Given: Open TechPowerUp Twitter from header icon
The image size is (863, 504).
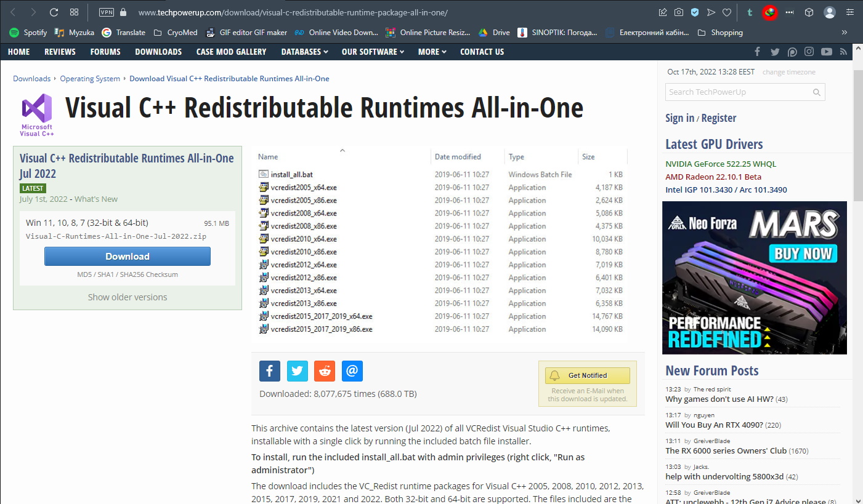Looking at the screenshot, I should (x=775, y=52).
